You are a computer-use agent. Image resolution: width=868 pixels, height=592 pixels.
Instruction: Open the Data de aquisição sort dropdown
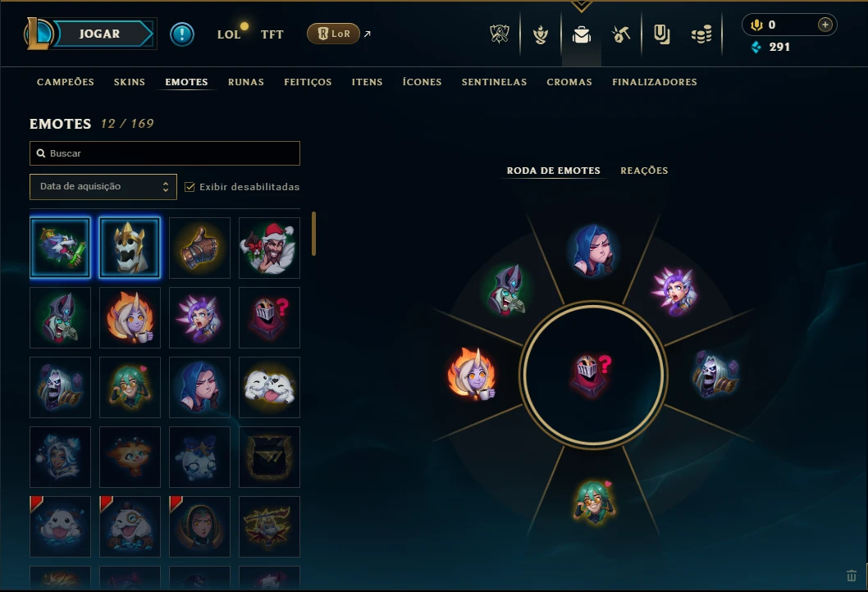pyautogui.click(x=103, y=186)
